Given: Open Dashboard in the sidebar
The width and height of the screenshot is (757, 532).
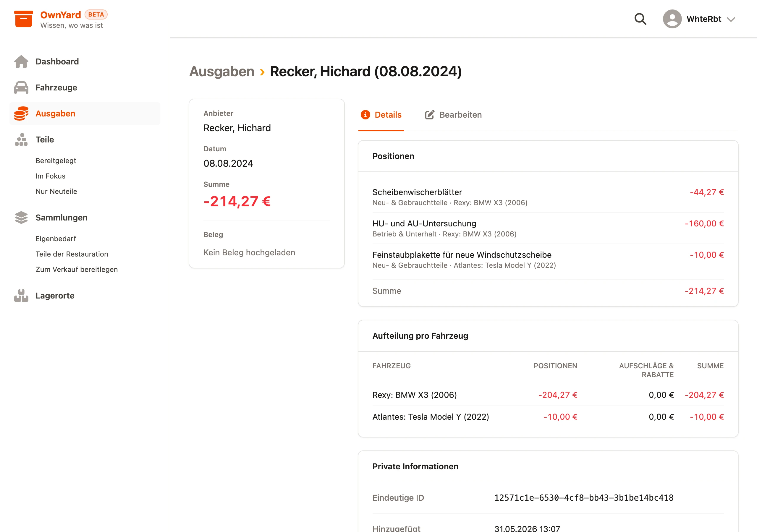Looking at the screenshot, I should point(85,62).
